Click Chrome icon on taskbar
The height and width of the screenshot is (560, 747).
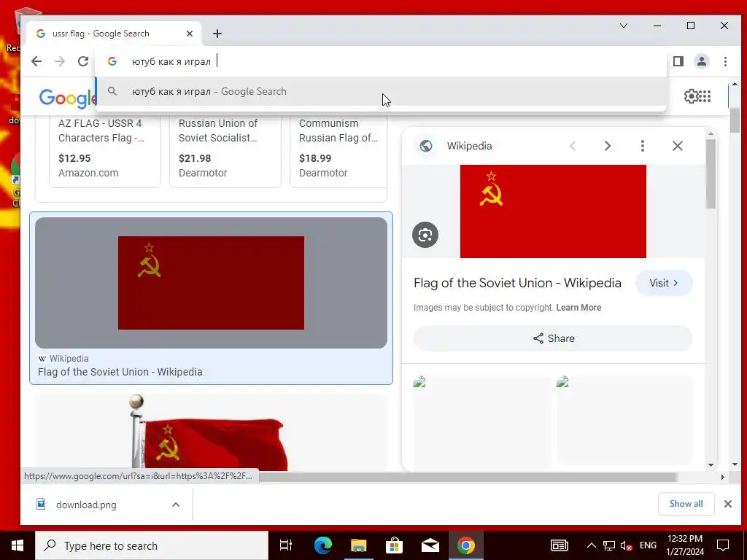tap(466, 545)
